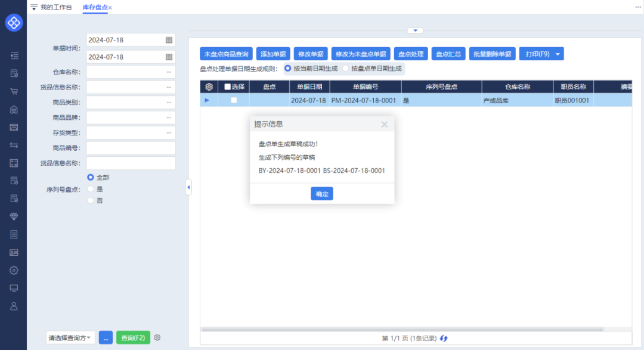This screenshot has height=350, width=644.
Task: Click 确定 button in the dialog
Action: point(321,194)
